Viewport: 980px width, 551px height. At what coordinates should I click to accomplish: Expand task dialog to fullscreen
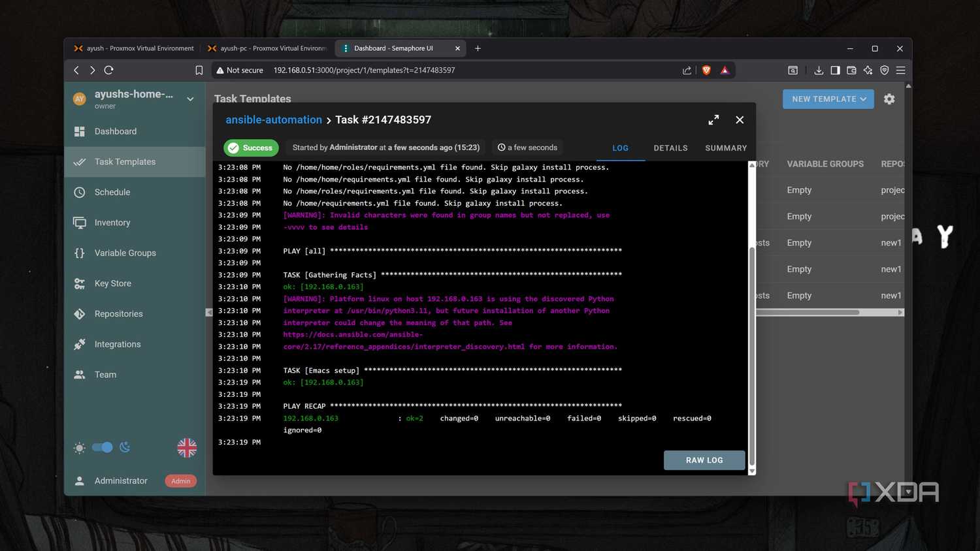pyautogui.click(x=713, y=120)
